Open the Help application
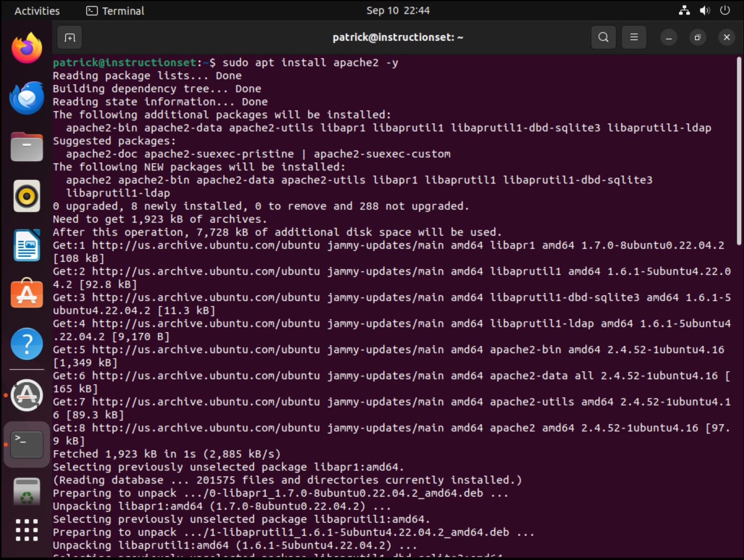The width and height of the screenshot is (744, 560). pyautogui.click(x=27, y=344)
